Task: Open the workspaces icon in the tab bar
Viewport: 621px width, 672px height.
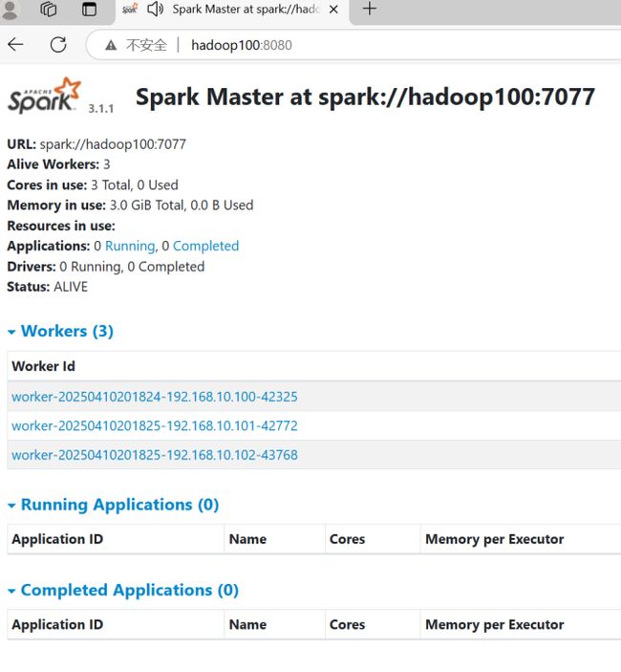Action: click(x=49, y=9)
